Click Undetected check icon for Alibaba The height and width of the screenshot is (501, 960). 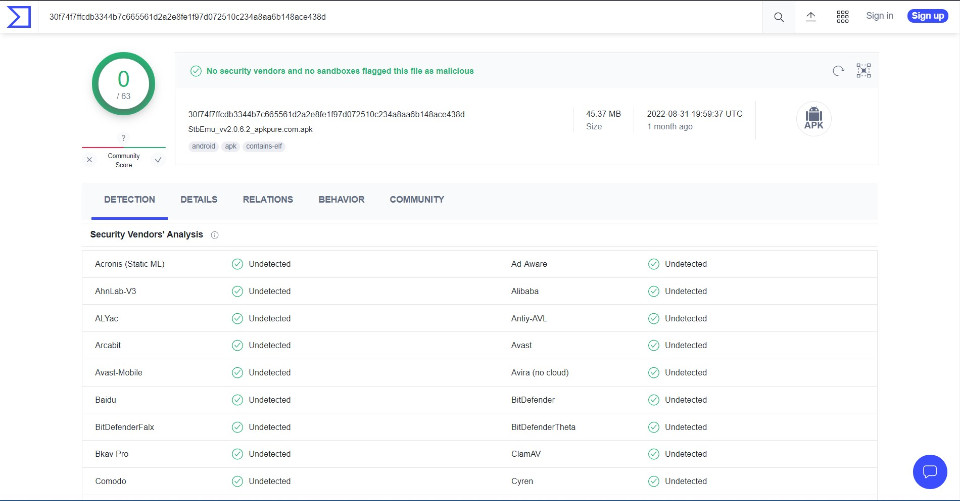654,291
